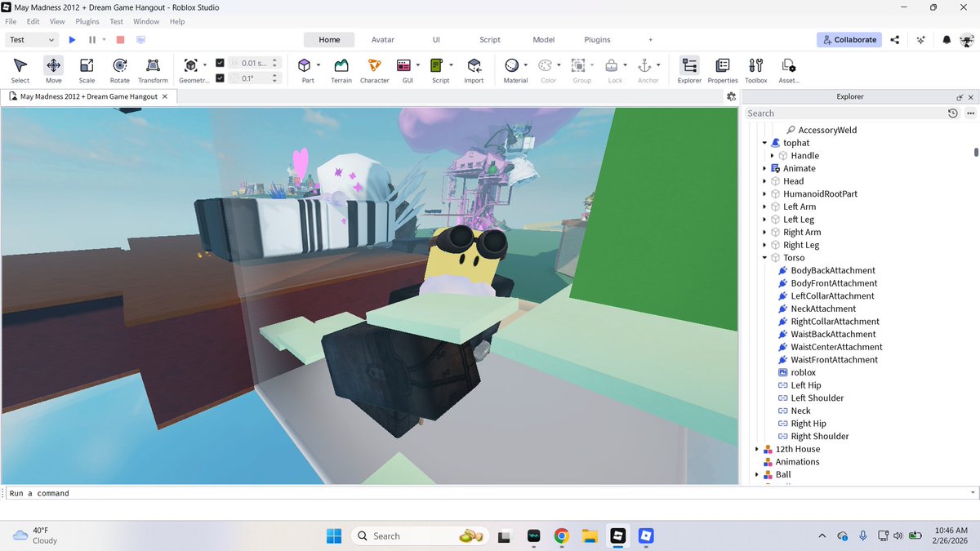Open the Import tool
Viewport: 980px width, 551px height.
pyautogui.click(x=474, y=70)
